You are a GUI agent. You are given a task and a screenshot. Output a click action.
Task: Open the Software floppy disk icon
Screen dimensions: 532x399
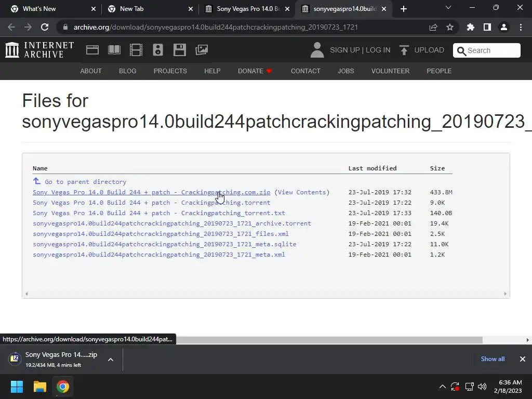coord(179,50)
